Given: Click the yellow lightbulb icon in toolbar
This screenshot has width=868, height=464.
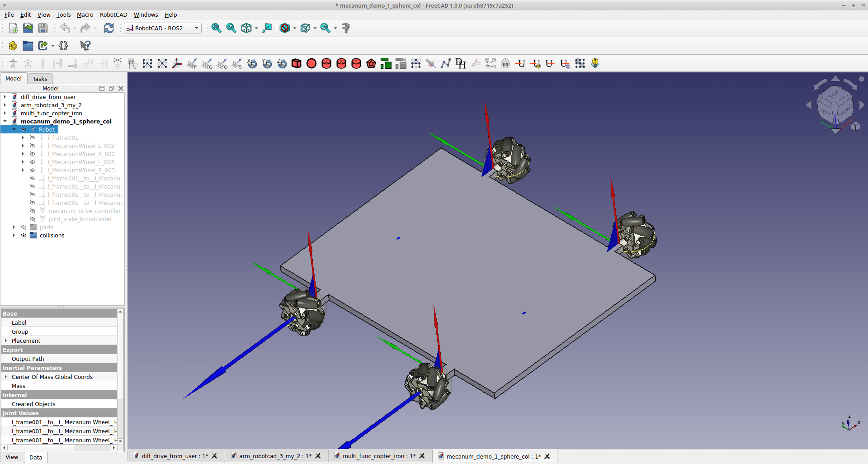Looking at the screenshot, I should (x=595, y=64).
